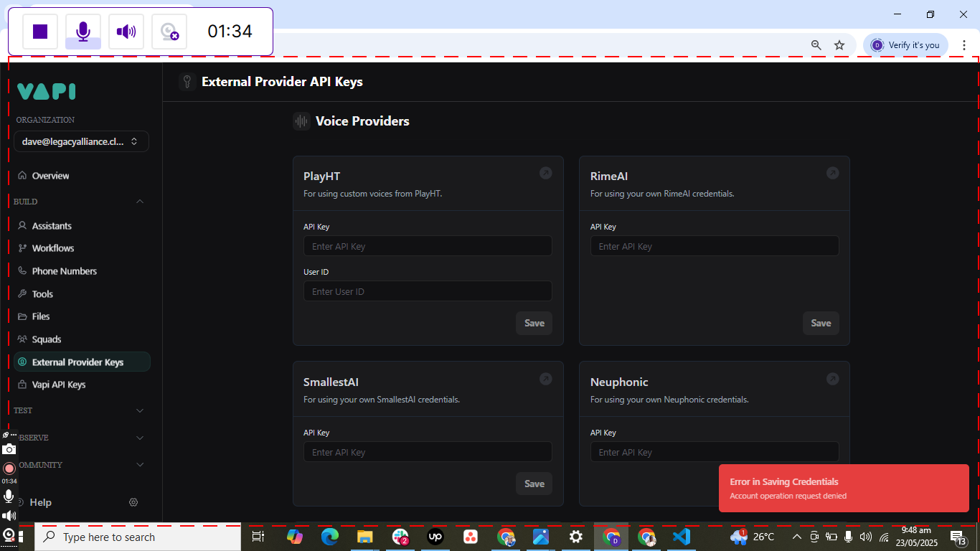The image size is (980, 551).
Task: Open the PlayHT external link arrow
Action: coord(546,173)
